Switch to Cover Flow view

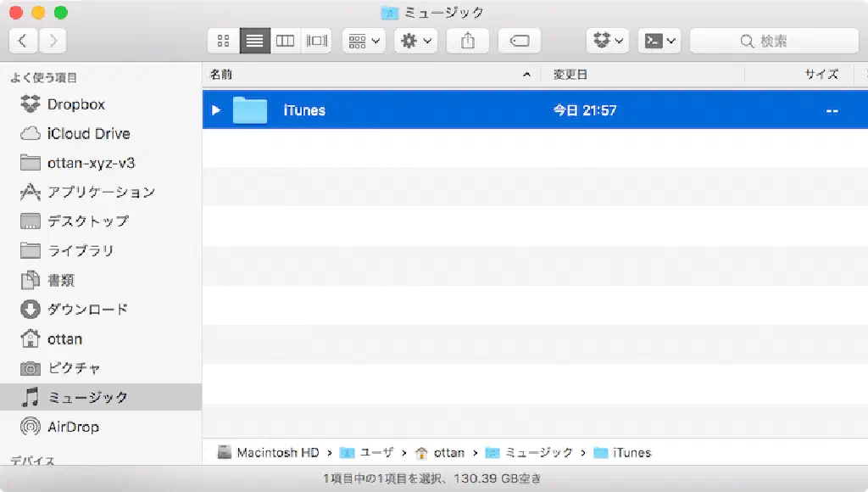[317, 41]
